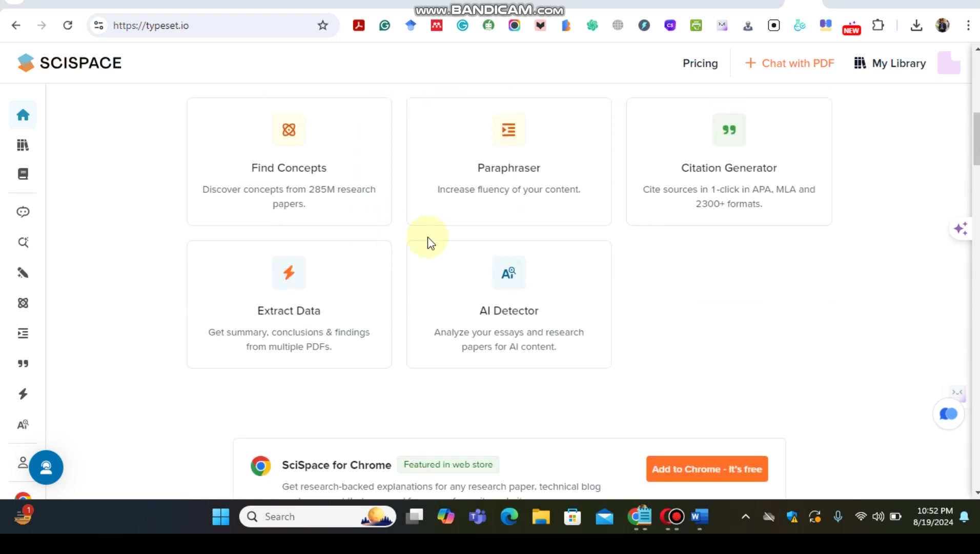Open site information icon in address bar
Image resolution: width=980 pixels, height=554 pixels.
(98, 25)
